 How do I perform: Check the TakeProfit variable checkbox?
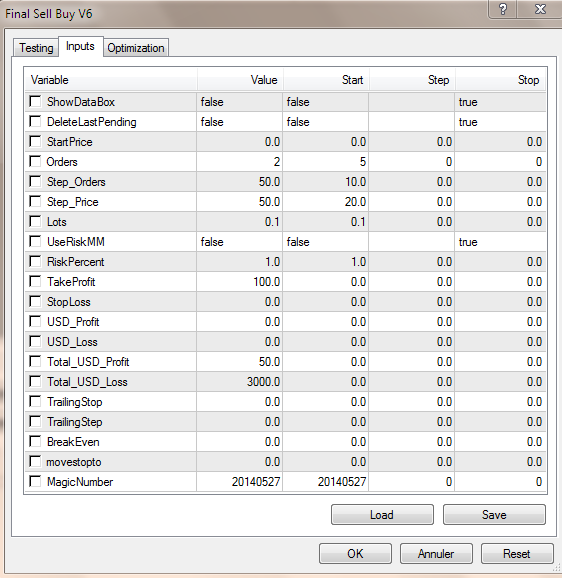[x=35, y=281]
